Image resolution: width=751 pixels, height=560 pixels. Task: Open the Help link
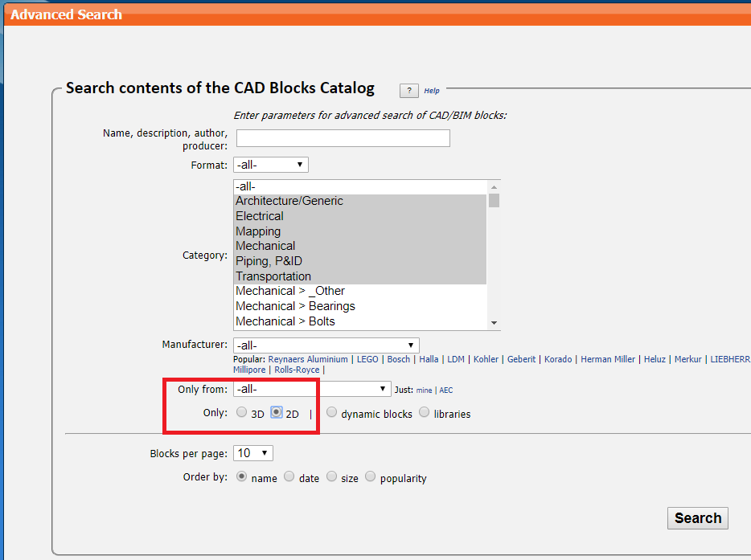[432, 91]
